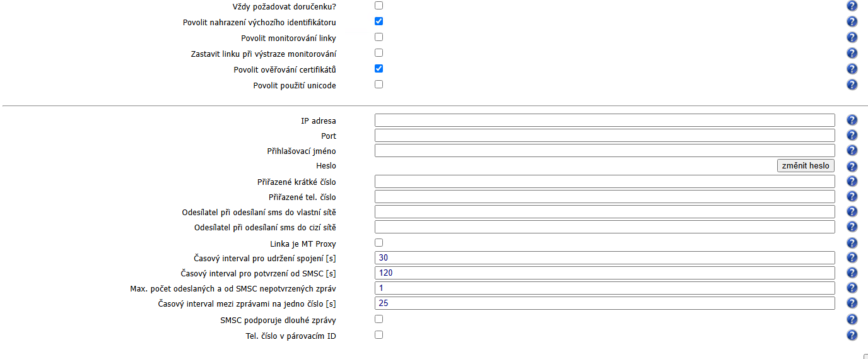Uncheck Povolit ověřování certifikátů

[378, 68]
